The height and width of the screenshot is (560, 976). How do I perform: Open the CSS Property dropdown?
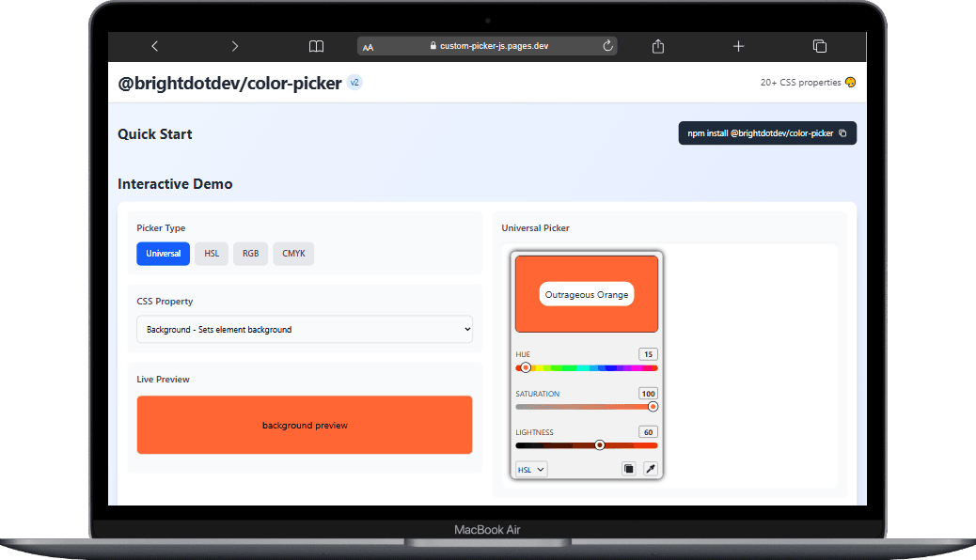tap(305, 329)
